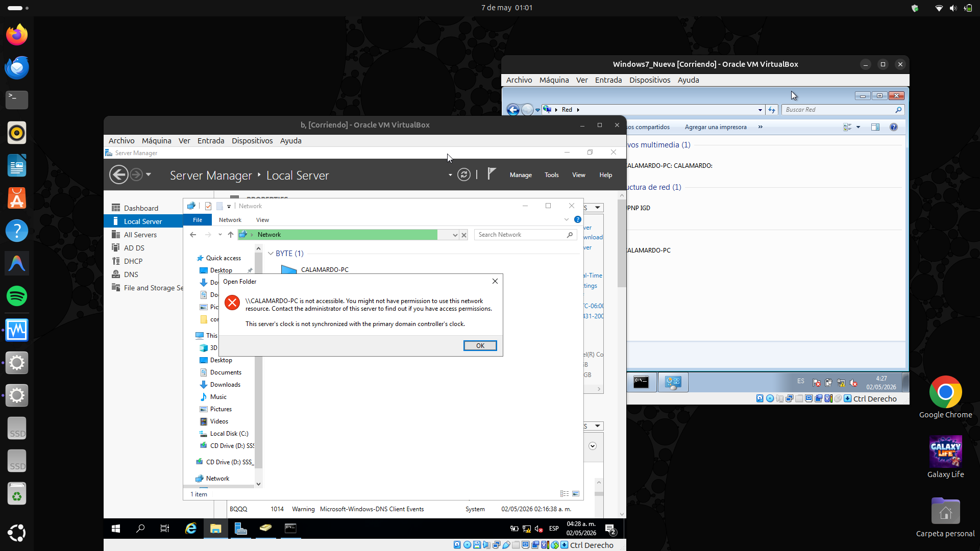This screenshot has height=551, width=980.
Task: Open Firefox from the Ubuntu dock
Action: point(17,35)
